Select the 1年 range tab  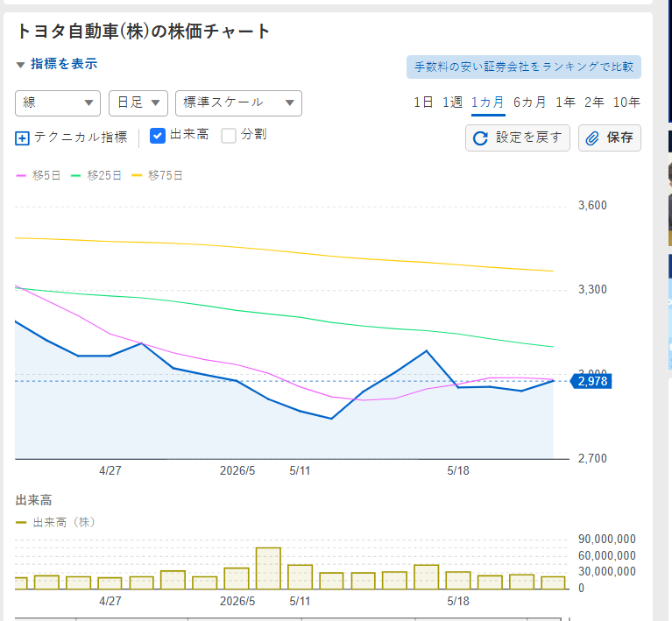[565, 102]
